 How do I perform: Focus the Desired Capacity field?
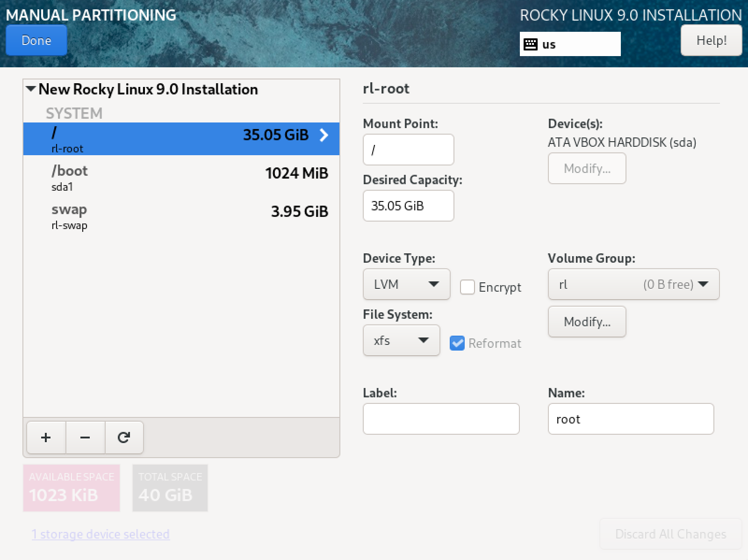[408, 206]
